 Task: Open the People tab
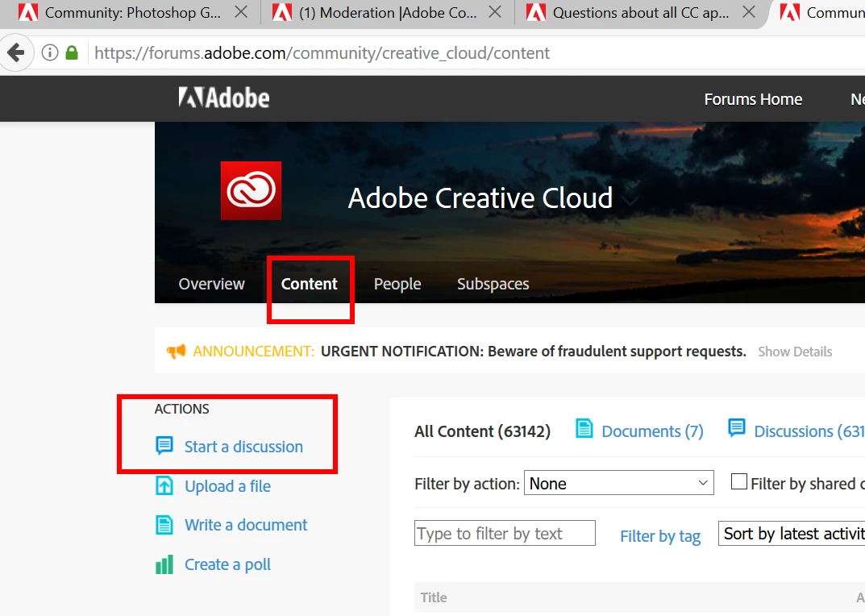tap(397, 284)
